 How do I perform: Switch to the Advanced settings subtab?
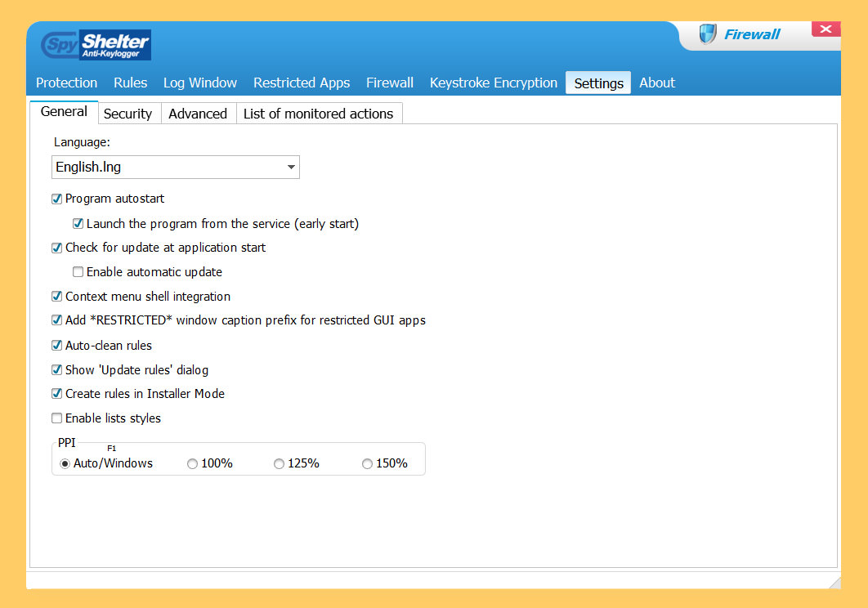point(198,114)
